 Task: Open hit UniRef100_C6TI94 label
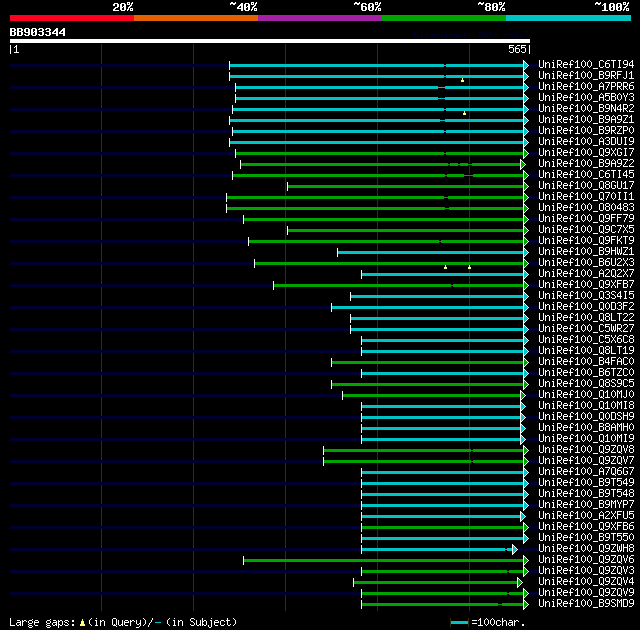point(586,64)
